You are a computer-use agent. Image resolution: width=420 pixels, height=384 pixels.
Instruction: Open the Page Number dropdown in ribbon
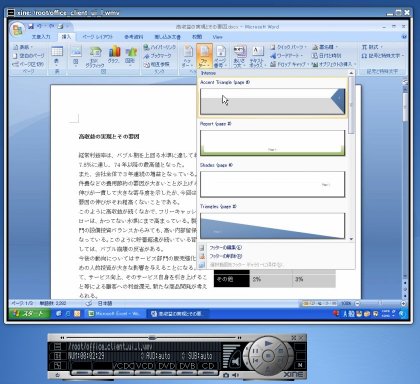point(220,56)
